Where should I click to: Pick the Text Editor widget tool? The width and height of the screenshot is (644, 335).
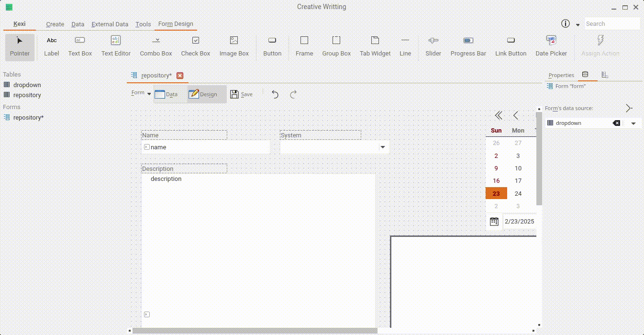tap(116, 47)
